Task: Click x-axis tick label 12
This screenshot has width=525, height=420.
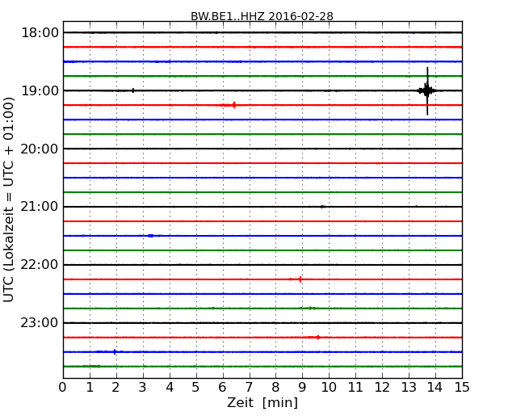Action: click(382, 387)
